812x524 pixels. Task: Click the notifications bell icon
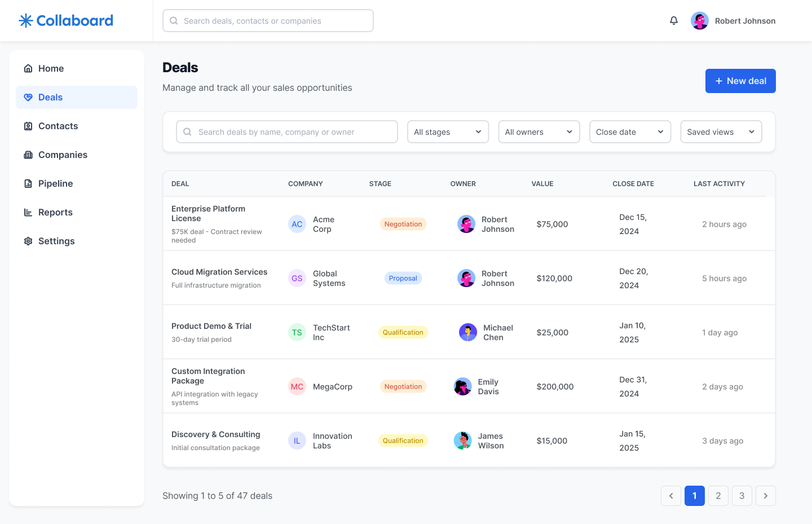coord(673,21)
